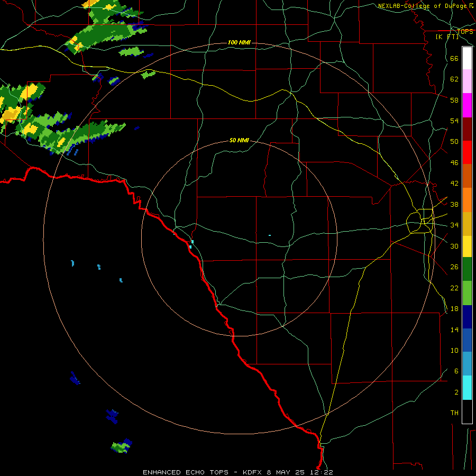This screenshot has height=476, width=476.
Task: Select the dark maroon legend block
Action: 467,129
